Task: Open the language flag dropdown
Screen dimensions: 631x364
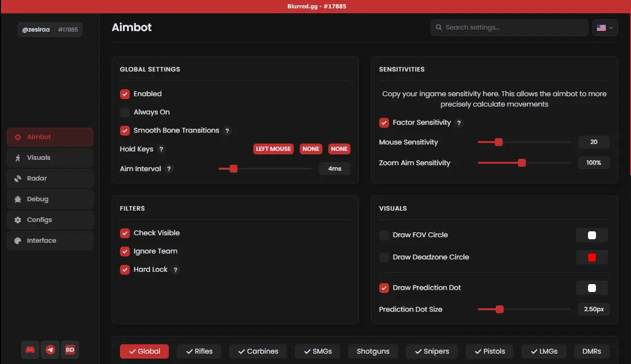Action: (605, 28)
